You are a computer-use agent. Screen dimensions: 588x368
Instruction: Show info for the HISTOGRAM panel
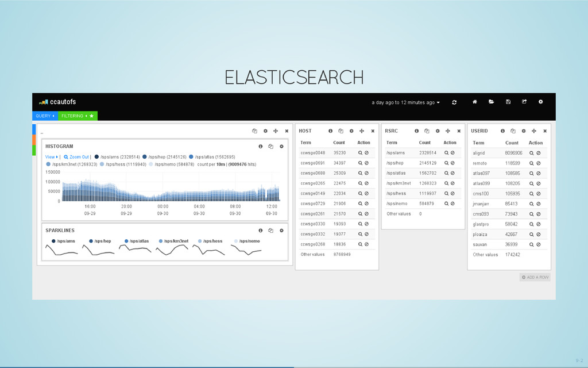click(260, 147)
